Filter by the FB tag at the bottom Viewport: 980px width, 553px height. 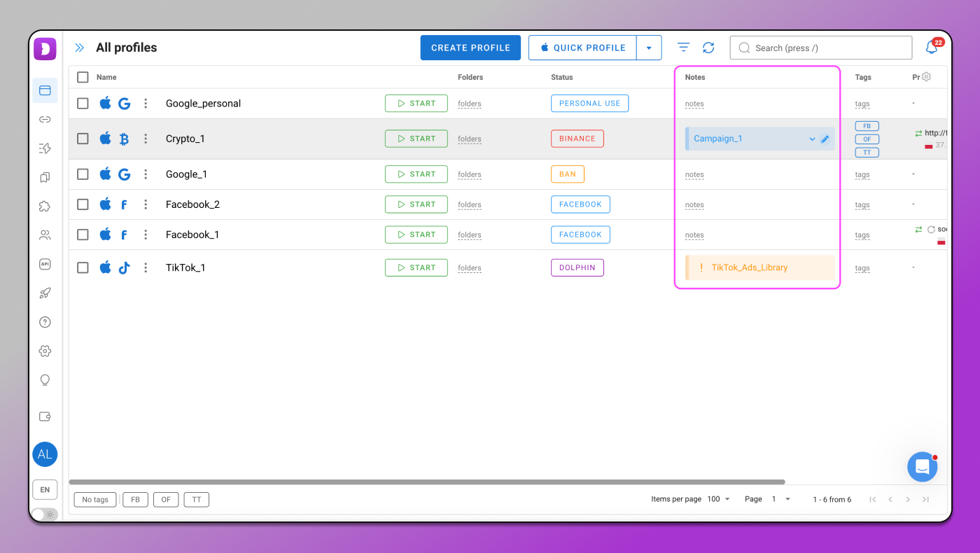point(135,500)
